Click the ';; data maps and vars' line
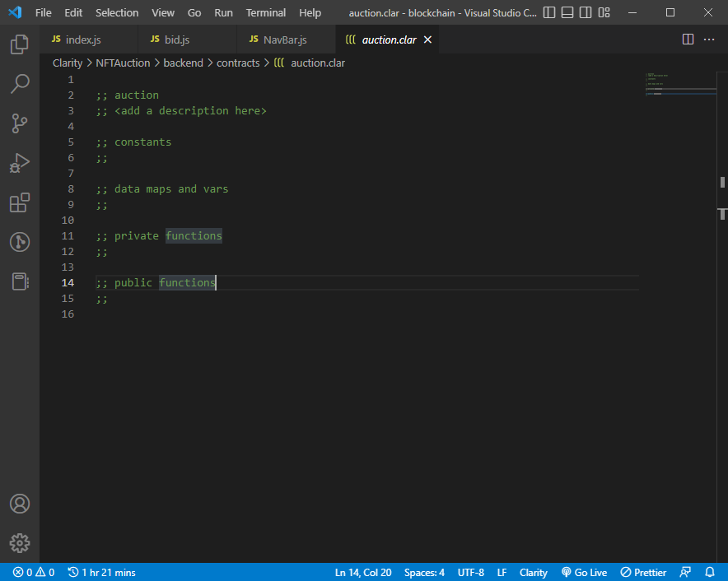The height and width of the screenshot is (581, 728). click(x=162, y=189)
